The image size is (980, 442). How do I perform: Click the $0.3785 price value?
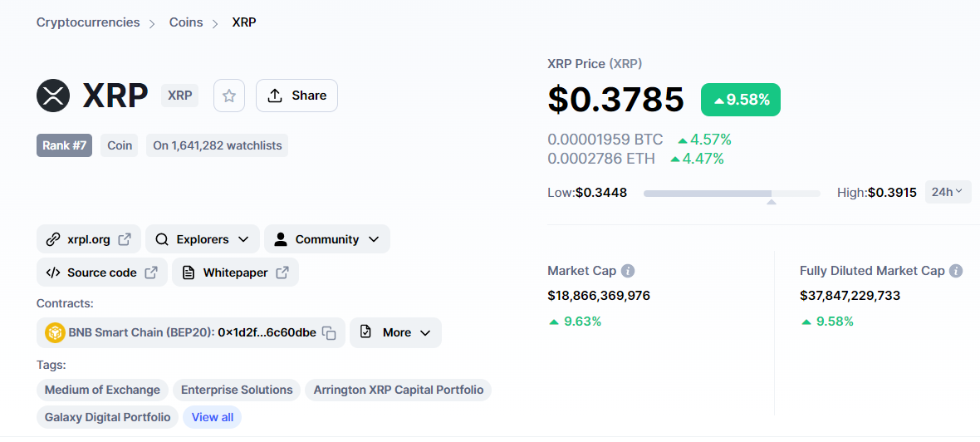(615, 100)
